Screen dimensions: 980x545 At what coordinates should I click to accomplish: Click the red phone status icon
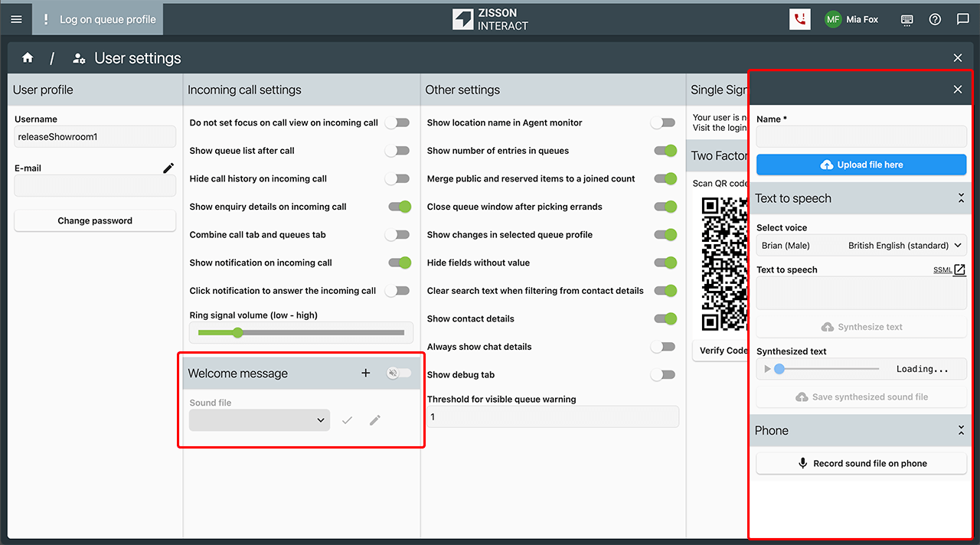tap(799, 19)
